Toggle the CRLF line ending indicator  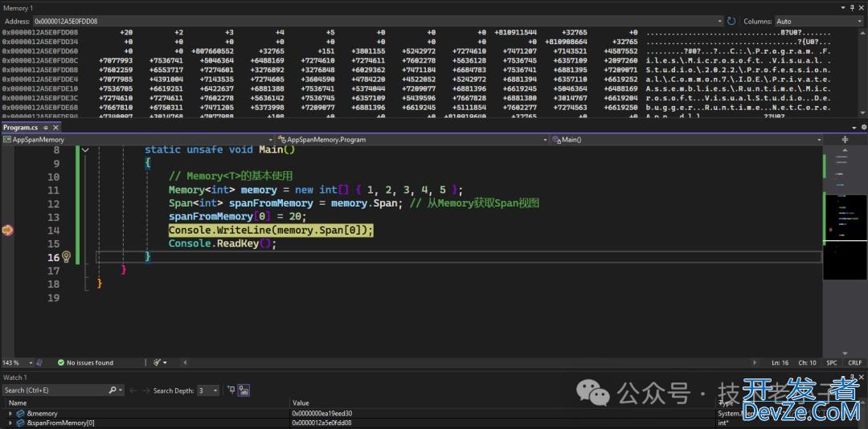pyautogui.click(x=854, y=362)
